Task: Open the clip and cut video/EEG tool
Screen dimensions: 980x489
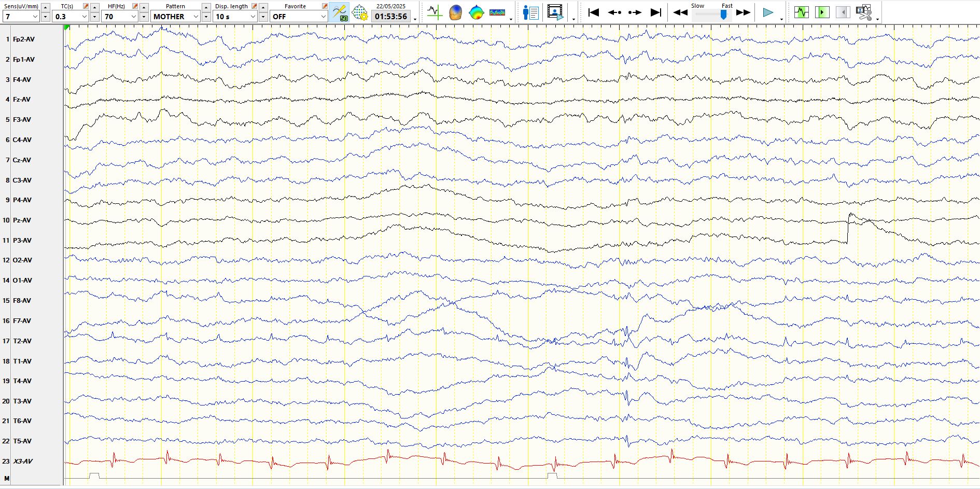Action: click(x=864, y=12)
